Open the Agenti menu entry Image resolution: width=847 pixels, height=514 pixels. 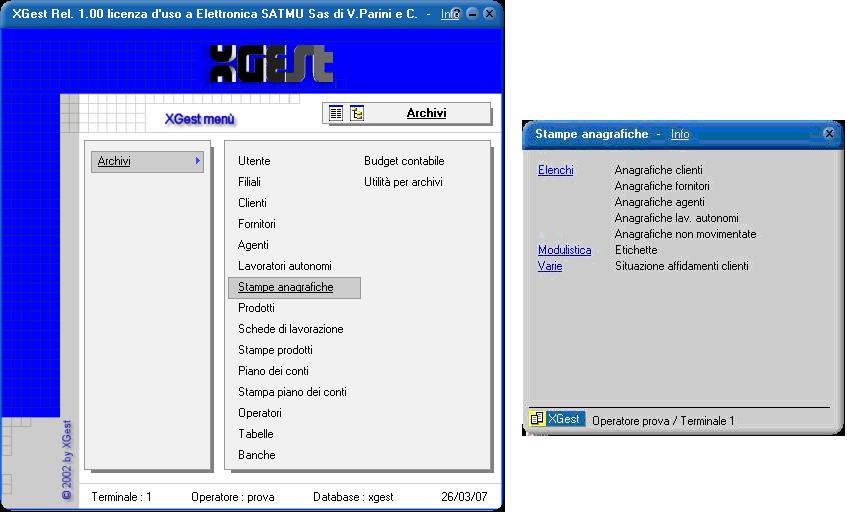coord(253,245)
